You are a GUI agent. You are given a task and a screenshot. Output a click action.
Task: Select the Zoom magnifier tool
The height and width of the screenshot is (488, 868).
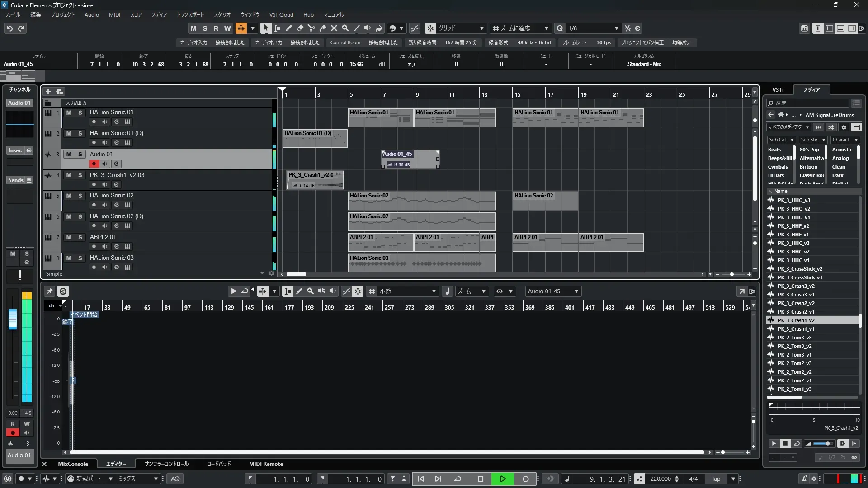tap(345, 28)
